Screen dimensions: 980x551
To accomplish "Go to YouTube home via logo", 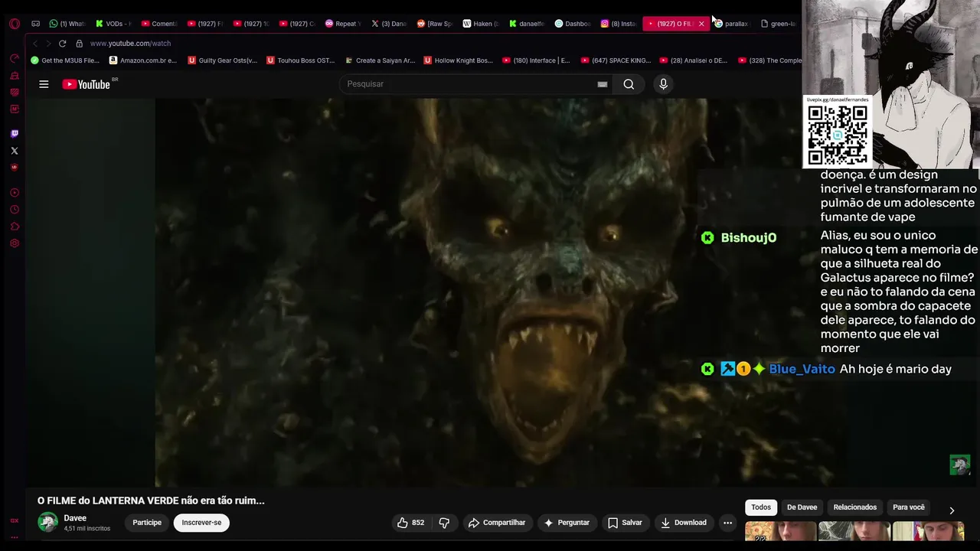I will pyautogui.click(x=87, y=84).
